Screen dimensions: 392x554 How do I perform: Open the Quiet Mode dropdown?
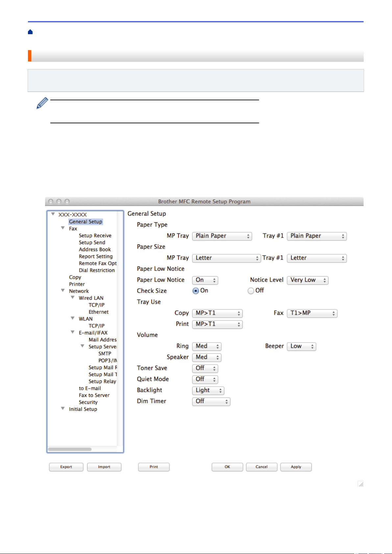(x=205, y=379)
